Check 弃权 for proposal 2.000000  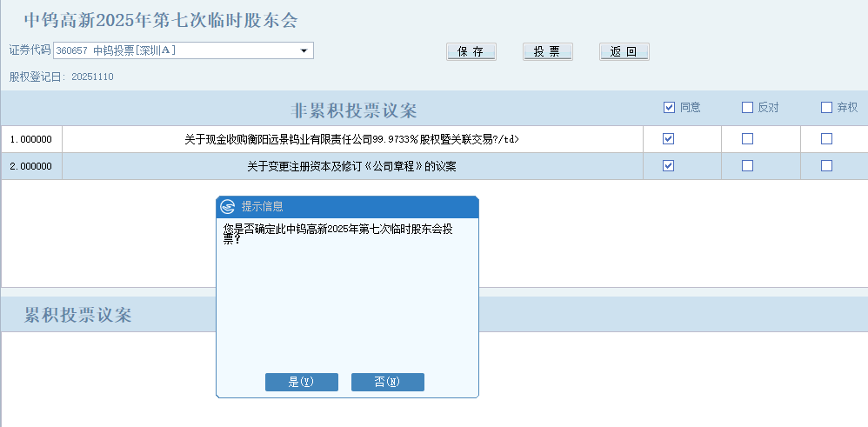[x=826, y=165]
